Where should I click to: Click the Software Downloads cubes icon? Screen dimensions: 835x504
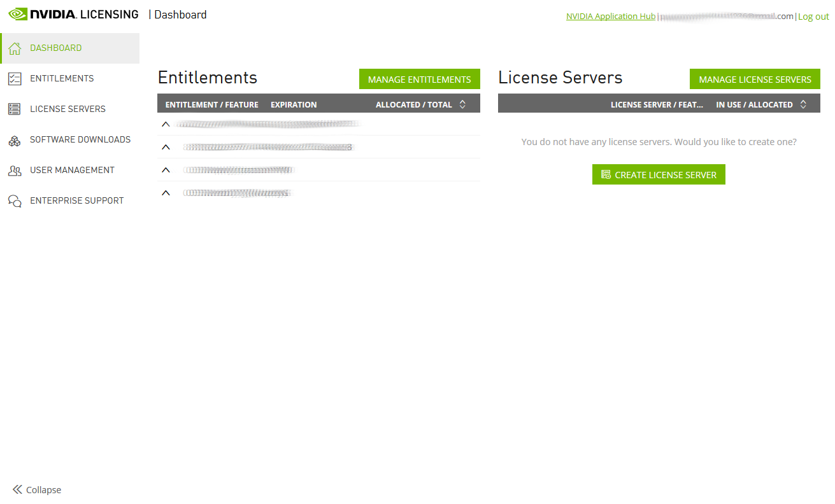click(x=15, y=140)
